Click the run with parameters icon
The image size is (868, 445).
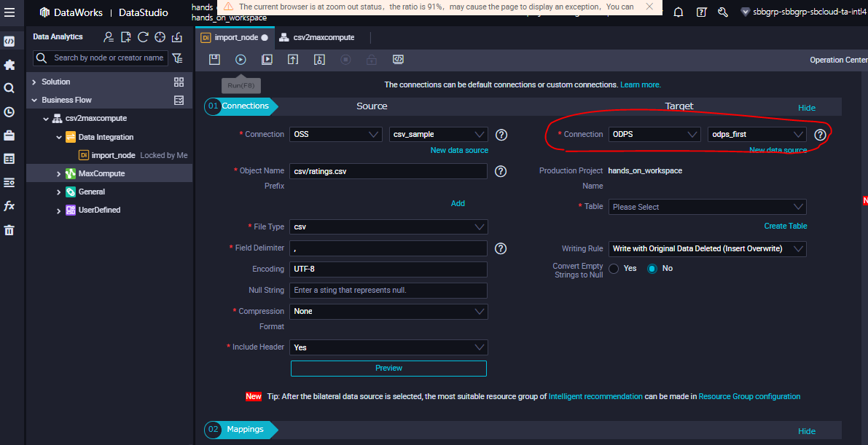tap(267, 59)
